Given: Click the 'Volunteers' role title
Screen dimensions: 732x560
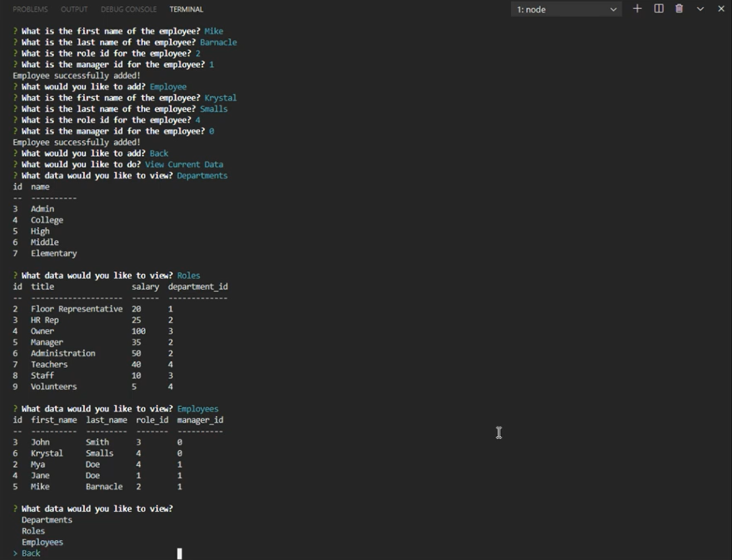Looking at the screenshot, I should tap(54, 387).
